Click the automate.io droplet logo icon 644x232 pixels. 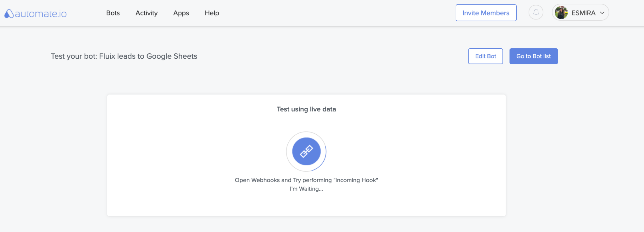[x=9, y=13]
